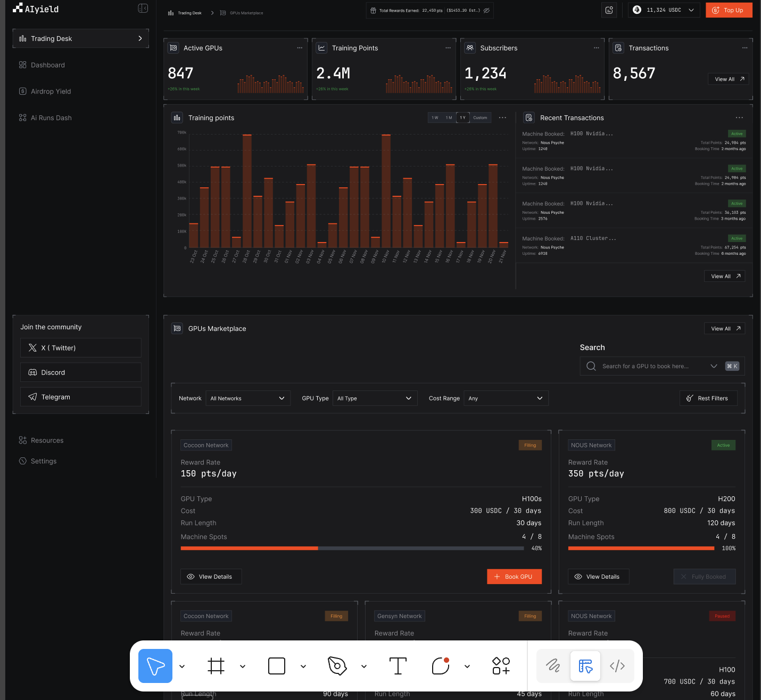Open the Actions and components tool
761x700 pixels.
click(501, 666)
